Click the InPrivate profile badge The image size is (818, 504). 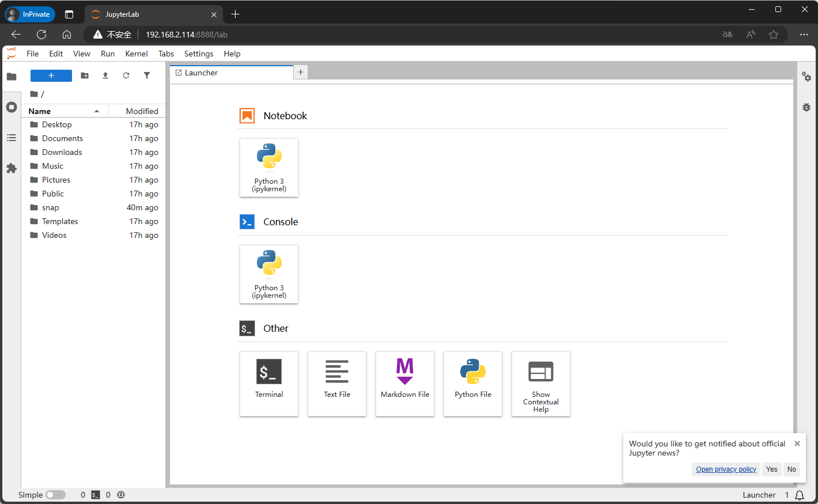click(30, 14)
